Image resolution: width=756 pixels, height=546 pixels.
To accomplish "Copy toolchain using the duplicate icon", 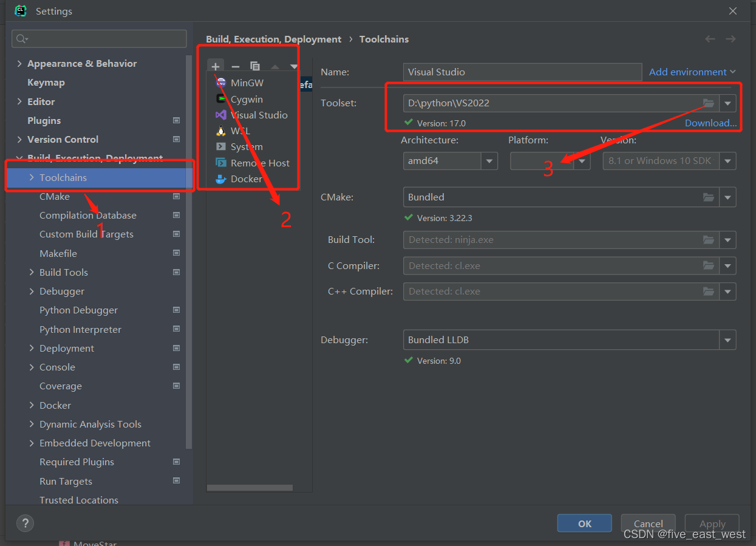I will pos(255,67).
